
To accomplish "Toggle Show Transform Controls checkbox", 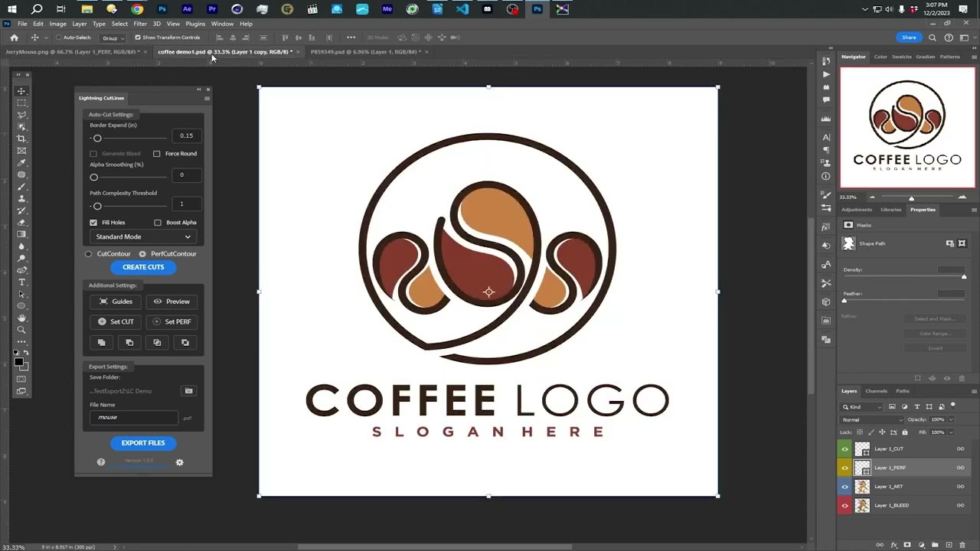I will tap(138, 37).
